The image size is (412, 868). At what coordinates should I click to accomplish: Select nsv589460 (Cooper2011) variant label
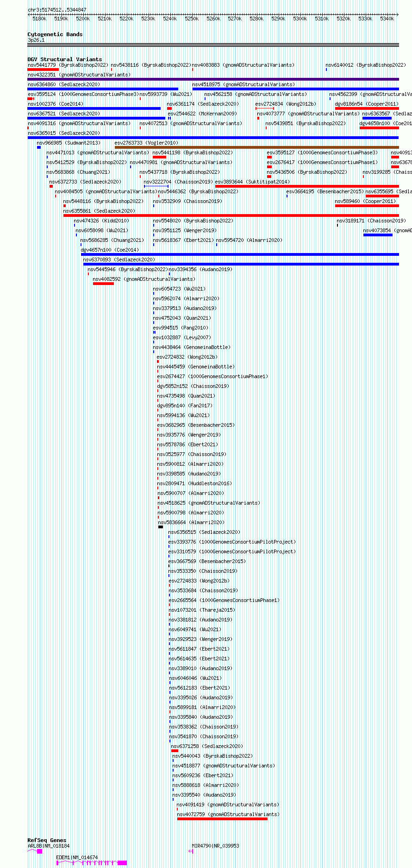[x=366, y=202]
